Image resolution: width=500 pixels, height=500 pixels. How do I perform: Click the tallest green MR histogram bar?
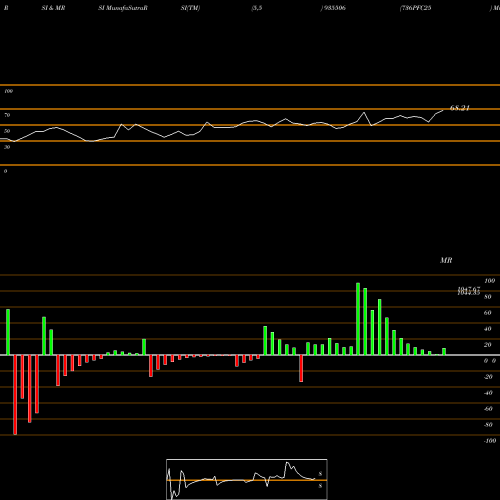coord(358,319)
